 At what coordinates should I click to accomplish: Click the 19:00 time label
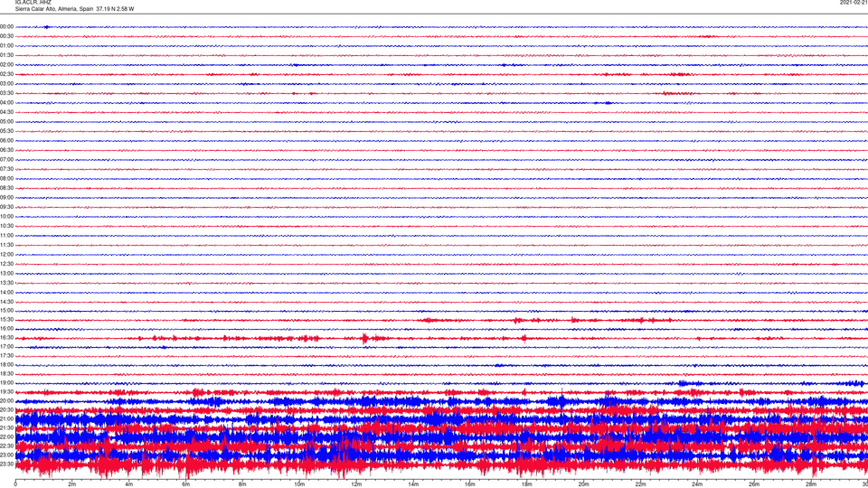[6, 383]
